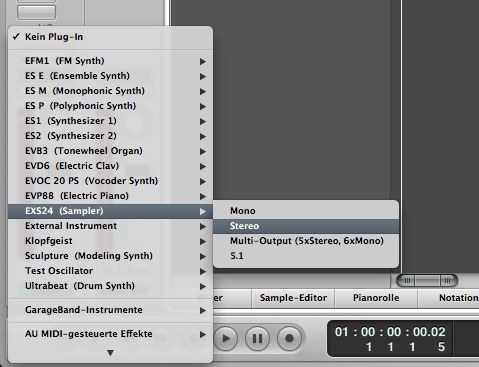The height and width of the screenshot is (367, 479).
Task: Switch to the Sample-Editor tab
Action: point(293,298)
